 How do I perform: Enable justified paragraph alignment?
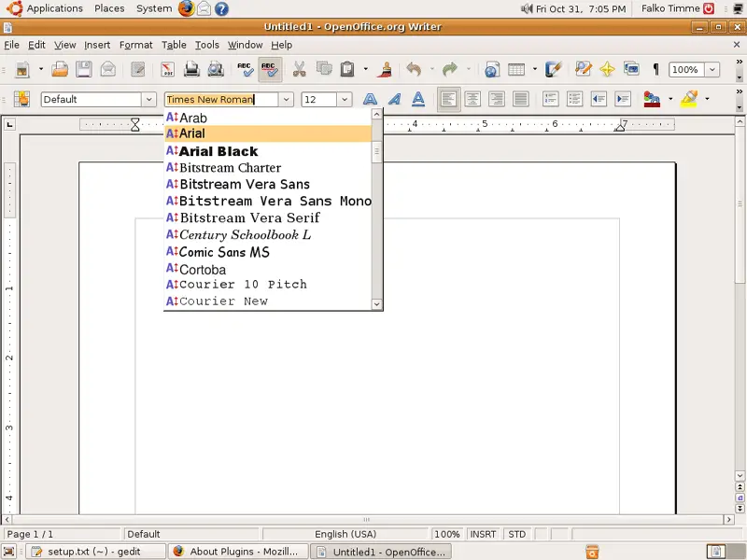pyautogui.click(x=521, y=99)
